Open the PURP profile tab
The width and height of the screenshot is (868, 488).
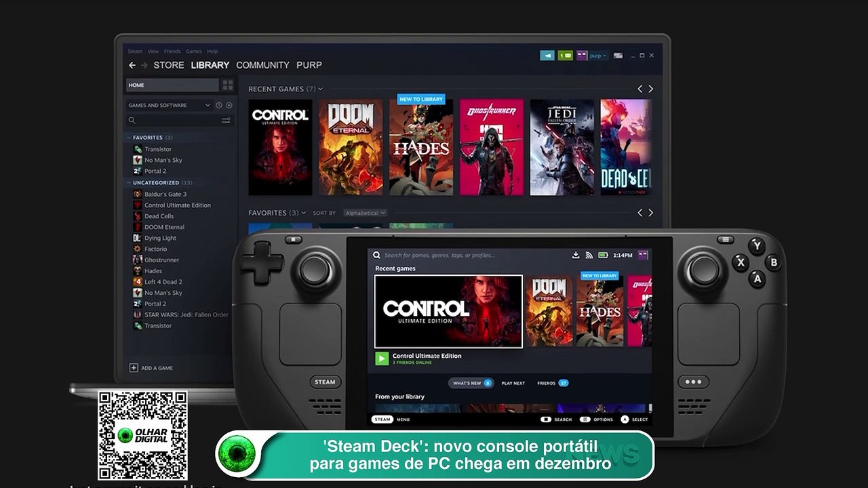pos(309,65)
